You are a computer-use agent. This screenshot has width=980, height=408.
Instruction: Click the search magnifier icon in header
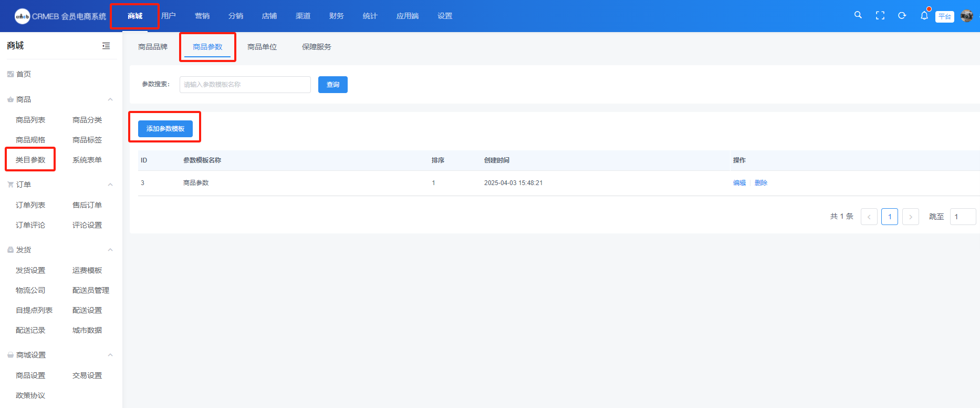pos(858,15)
